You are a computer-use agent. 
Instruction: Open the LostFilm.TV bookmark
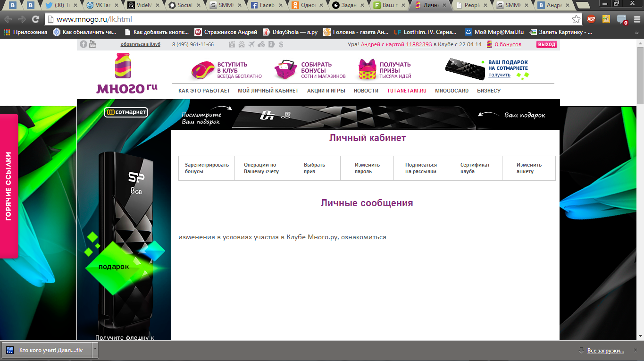(x=426, y=32)
